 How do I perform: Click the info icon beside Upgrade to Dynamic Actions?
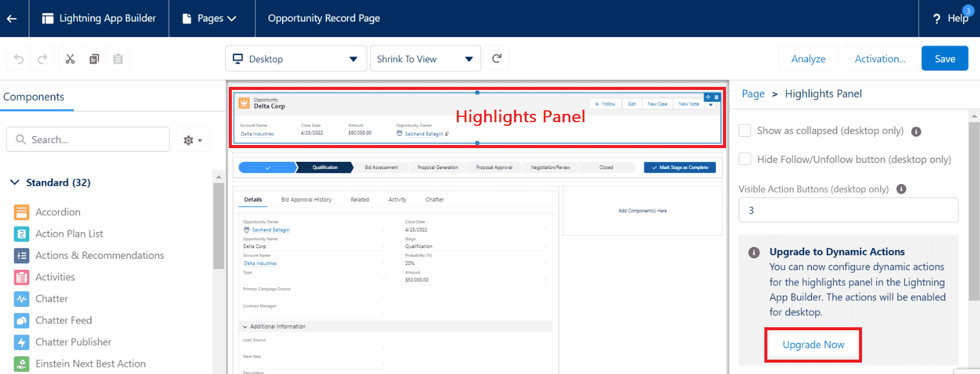(754, 252)
